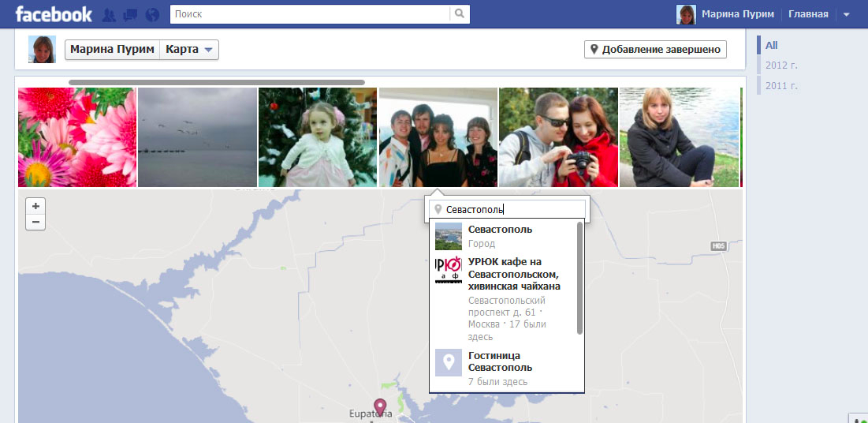Select the girl sitting by water photo
Image resolution: width=868 pixels, height=423 pixels.
pos(680,137)
